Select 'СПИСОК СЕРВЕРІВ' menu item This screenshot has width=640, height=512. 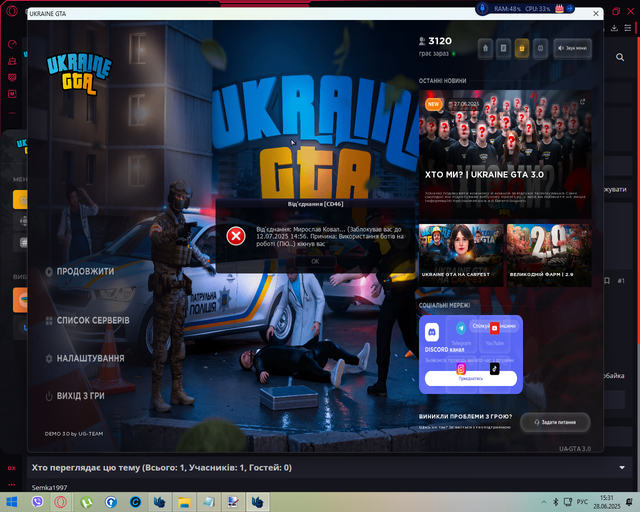[88, 321]
